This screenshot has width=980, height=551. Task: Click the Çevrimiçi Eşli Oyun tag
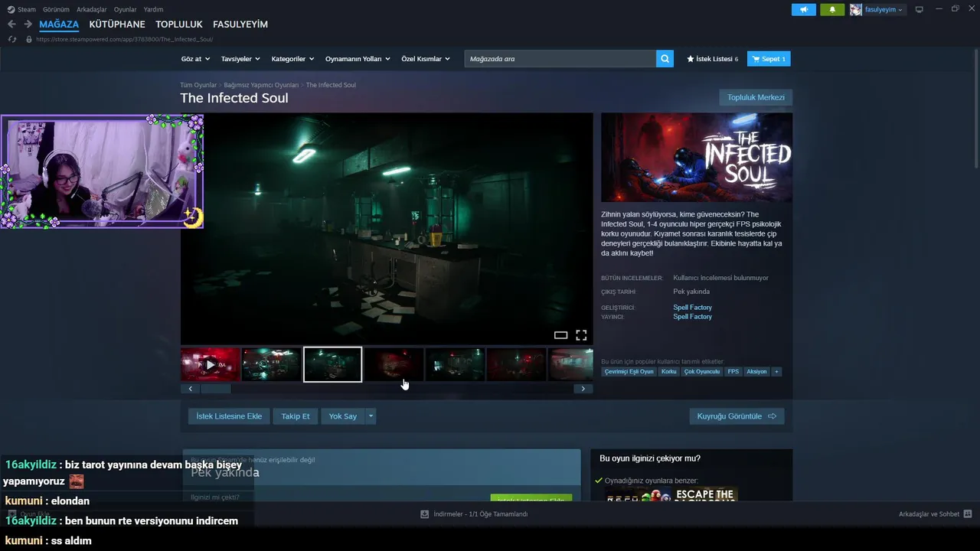(629, 371)
